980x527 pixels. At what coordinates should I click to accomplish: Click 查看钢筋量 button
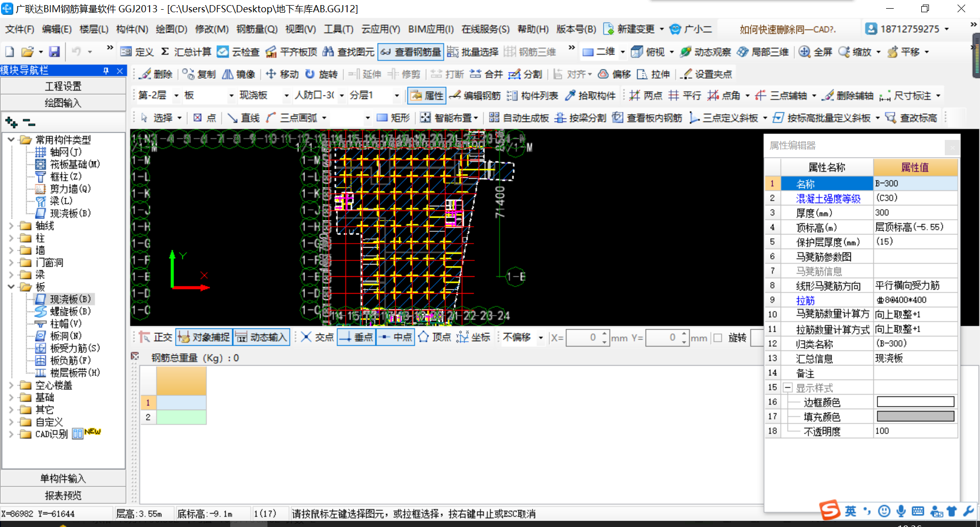(411, 52)
